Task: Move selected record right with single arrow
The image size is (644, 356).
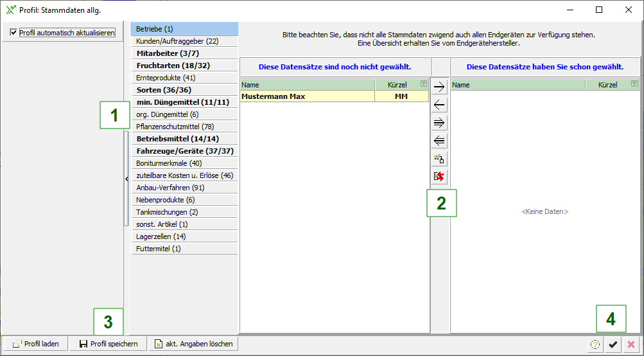Action: tap(440, 86)
